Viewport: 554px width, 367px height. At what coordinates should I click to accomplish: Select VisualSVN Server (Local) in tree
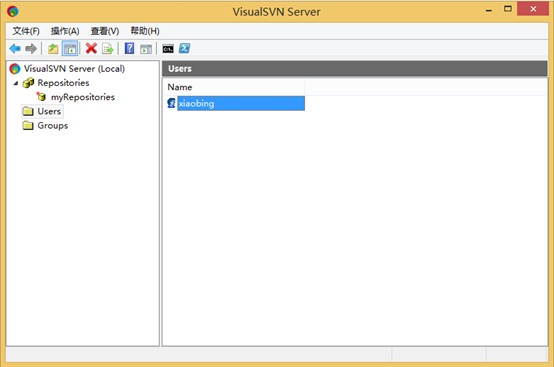74,69
